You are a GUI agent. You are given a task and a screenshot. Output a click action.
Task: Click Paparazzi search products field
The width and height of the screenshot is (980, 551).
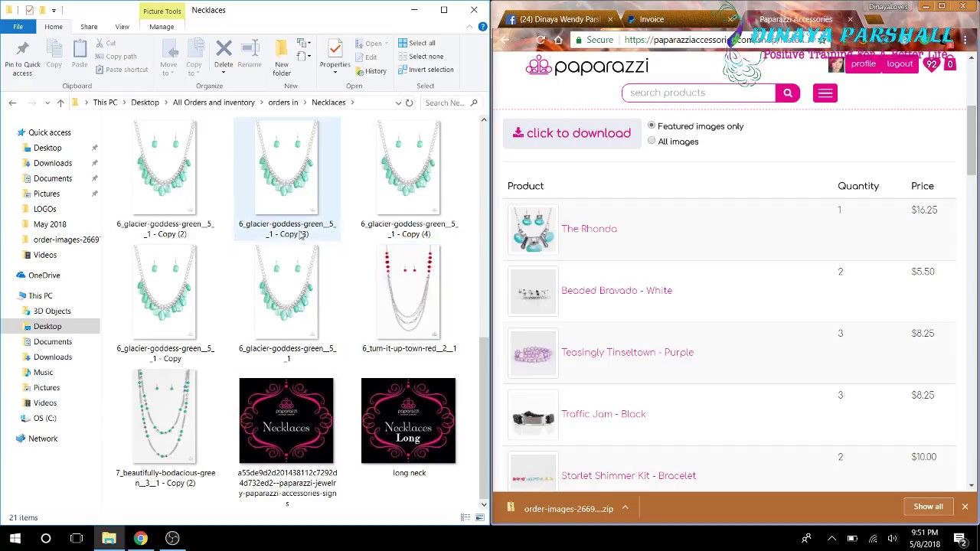coord(698,93)
